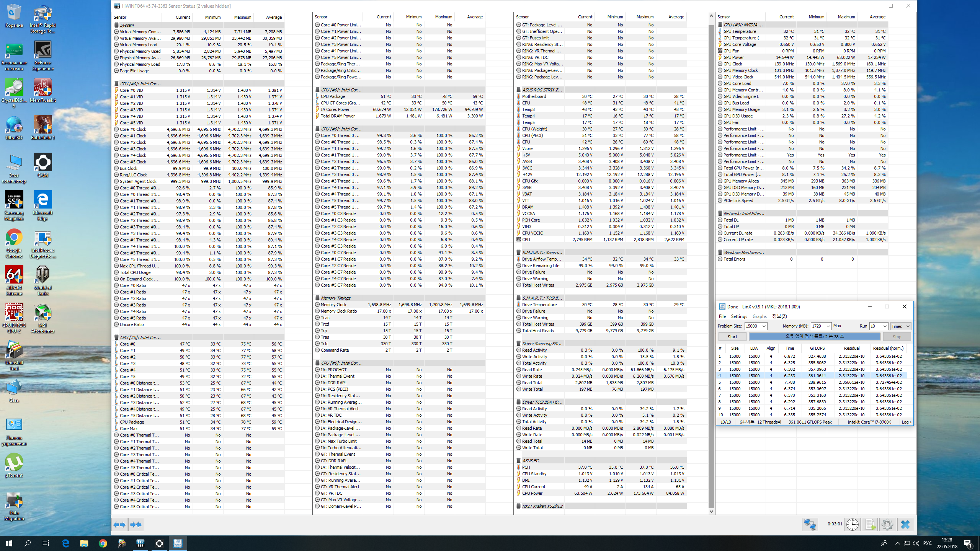Click the Residual (norm.) column header in LinX
The height and width of the screenshot is (551, 980).
pyautogui.click(x=888, y=348)
